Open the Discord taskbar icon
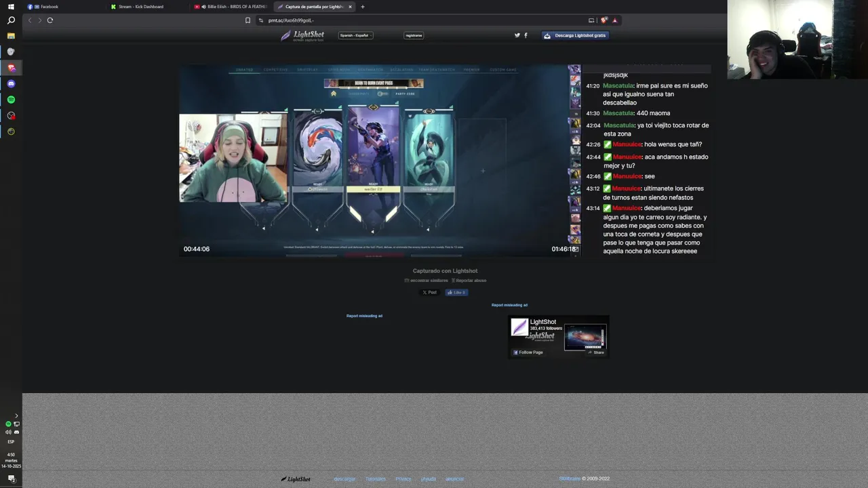This screenshot has width=868, height=488. click(x=11, y=83)
